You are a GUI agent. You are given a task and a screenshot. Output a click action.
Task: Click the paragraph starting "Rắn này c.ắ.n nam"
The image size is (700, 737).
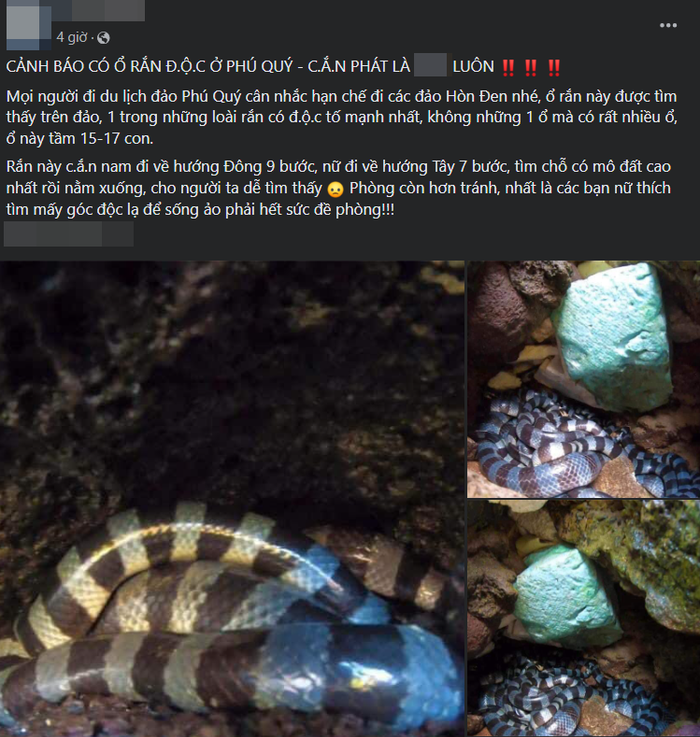coord(338,188)
